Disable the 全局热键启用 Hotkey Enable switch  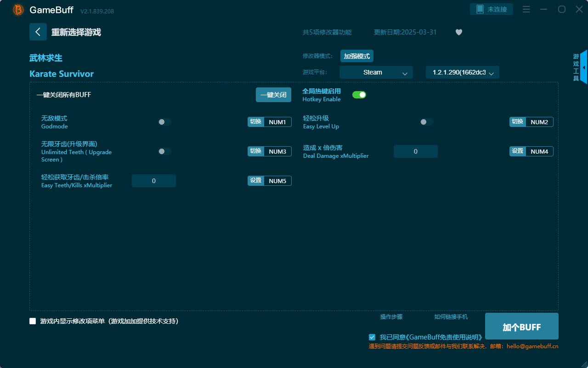[x=359, y=94]
